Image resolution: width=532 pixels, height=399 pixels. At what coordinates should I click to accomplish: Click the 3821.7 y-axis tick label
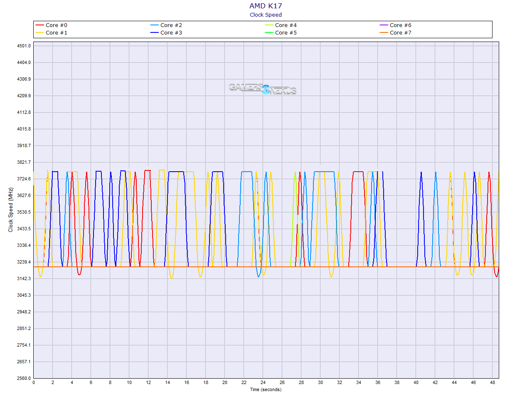click(24, 162)
